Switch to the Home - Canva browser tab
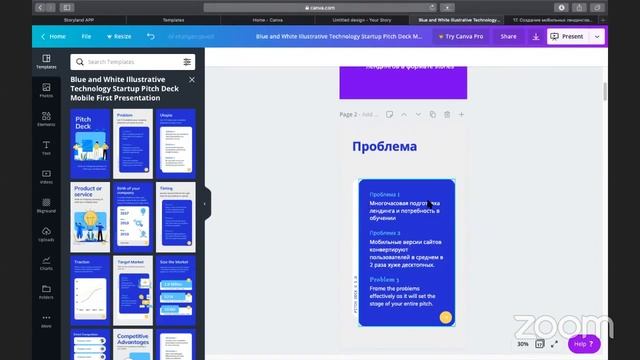This screenshot has width=640, height=360. point(268,20)
